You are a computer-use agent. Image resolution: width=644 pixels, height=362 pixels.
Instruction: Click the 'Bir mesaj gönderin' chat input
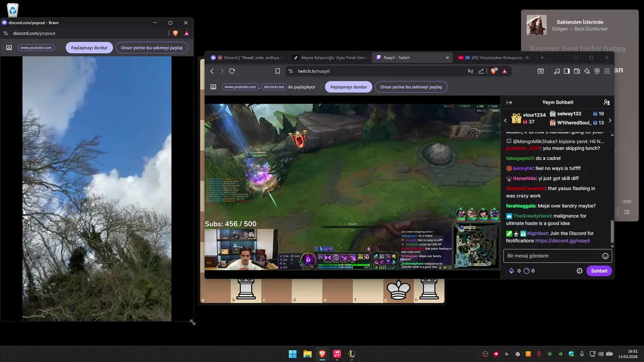(557, 255)
